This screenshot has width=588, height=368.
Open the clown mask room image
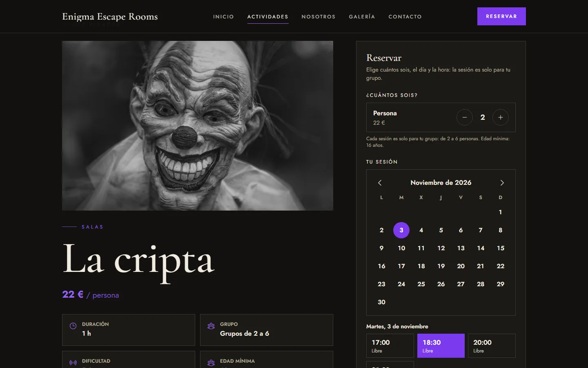coord(198,126)
